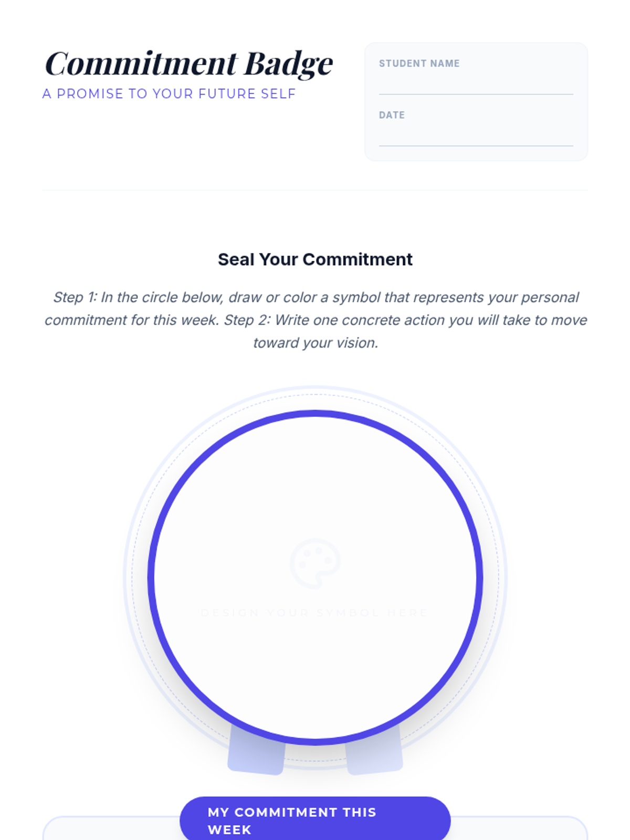The width and height of the screenshot is (630, 840).
Task: Click the horizontal divider under the header
Action: (315, 190)
